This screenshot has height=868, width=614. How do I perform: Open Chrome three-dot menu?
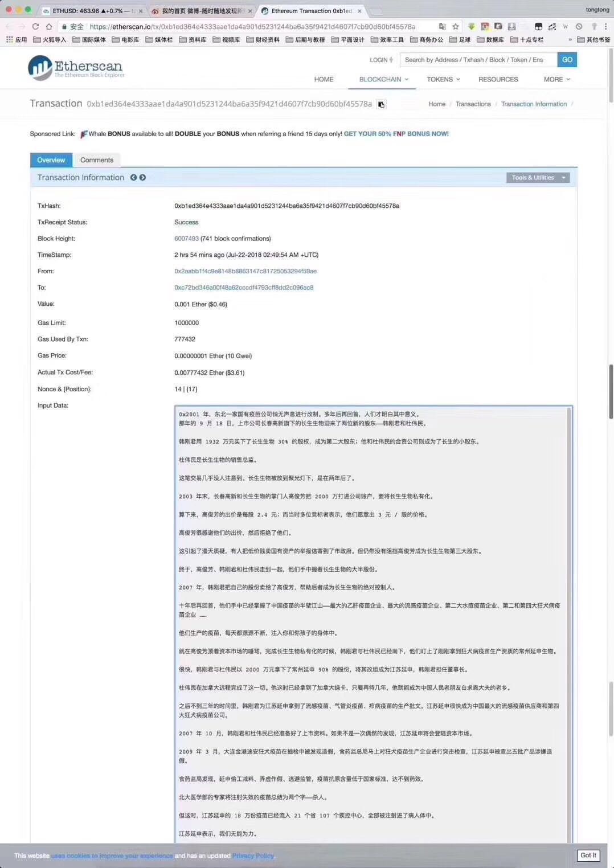605,27
